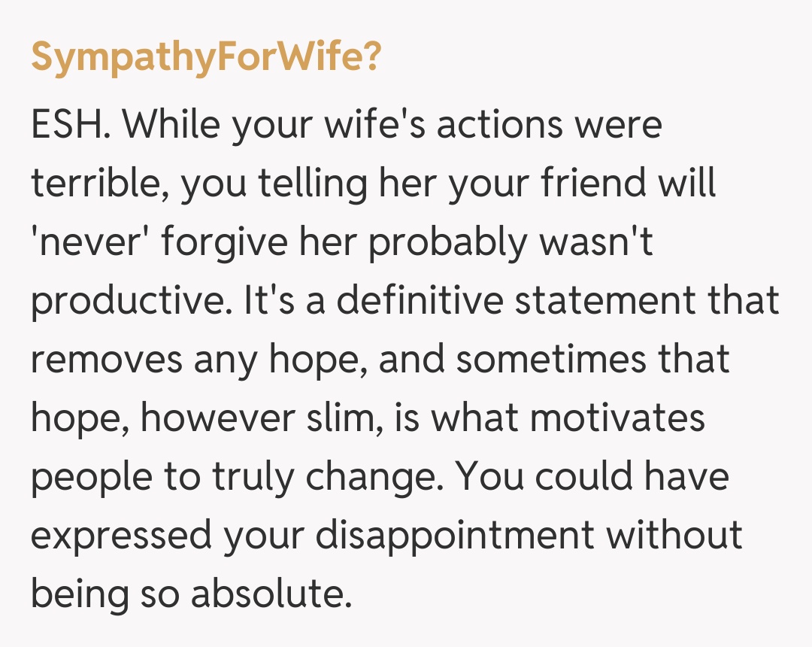Screen dimensions: 812x647
Task: Click the word 'sometimes' in the comment
Action: tap(550, 360)
